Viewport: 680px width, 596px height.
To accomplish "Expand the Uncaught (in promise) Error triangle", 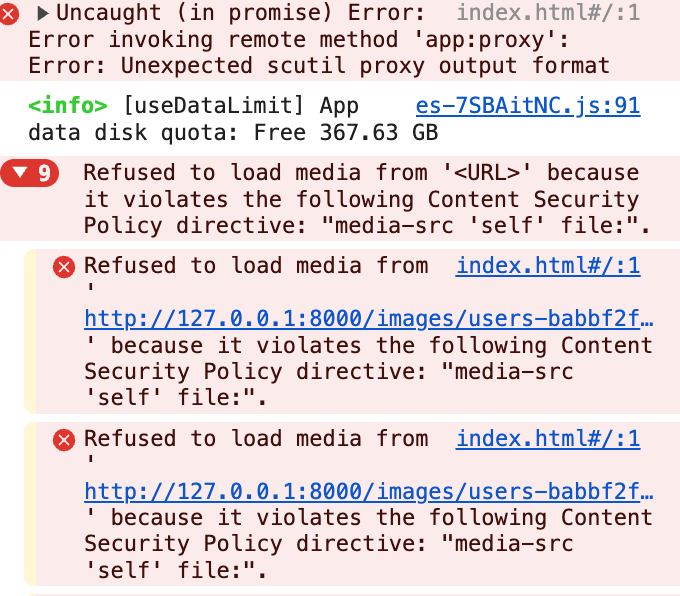I will [x=42, y=13].
